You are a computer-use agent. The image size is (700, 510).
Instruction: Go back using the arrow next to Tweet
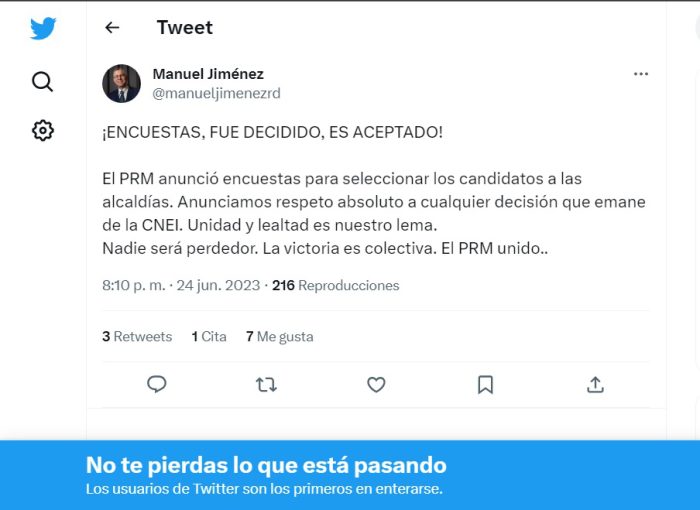tap(112, 28)
